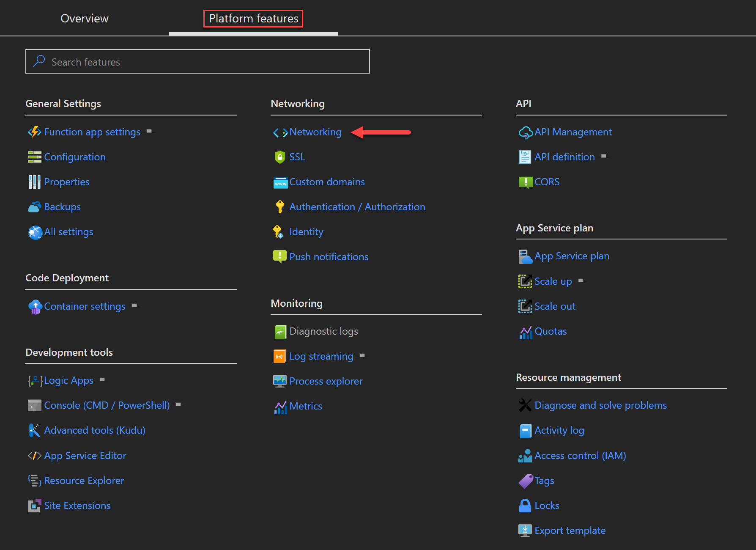Open the Push notifications link

329,257
